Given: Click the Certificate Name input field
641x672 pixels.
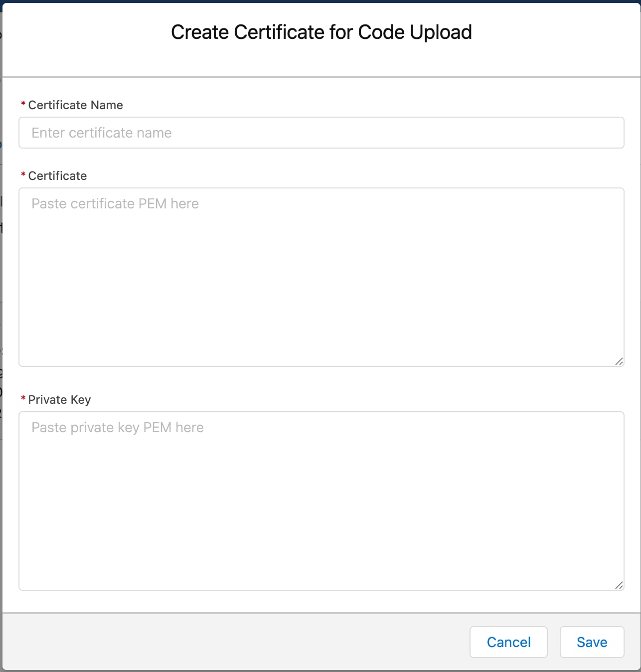Looking at the screenshot, I should (321, 133).
